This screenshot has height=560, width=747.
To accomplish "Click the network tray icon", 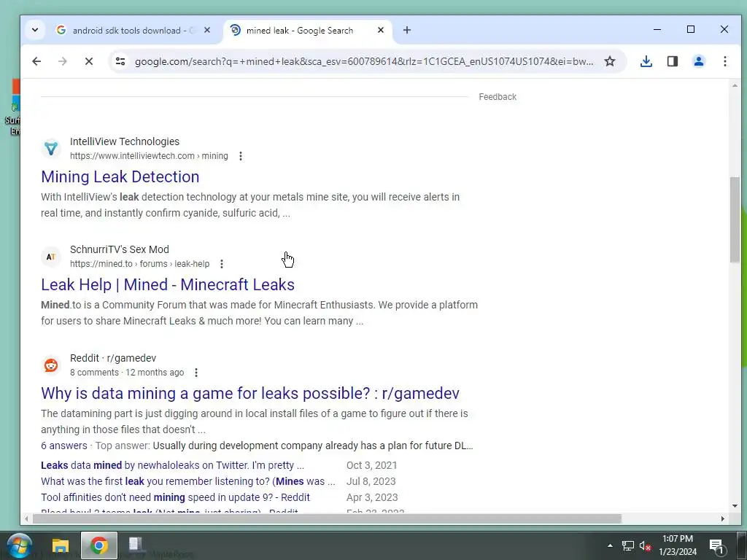I will [628, 545].
